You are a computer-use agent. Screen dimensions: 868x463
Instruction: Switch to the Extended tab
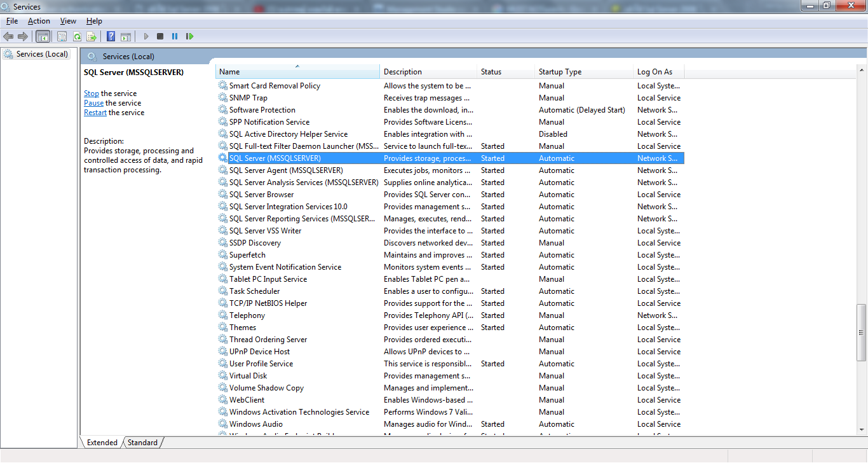[102, 442]
